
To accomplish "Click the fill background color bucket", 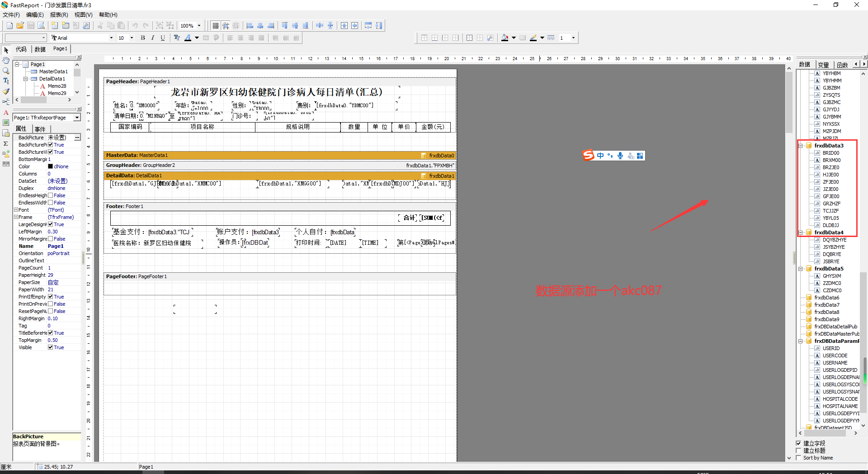I will [505, 38].
